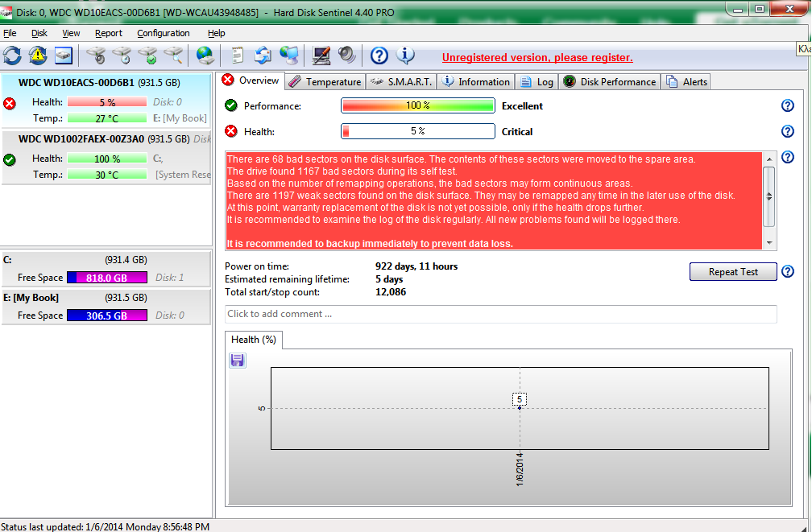Click help icon next to Repeat Test
The height and width of the screenshot is (532, 812).
787,271
